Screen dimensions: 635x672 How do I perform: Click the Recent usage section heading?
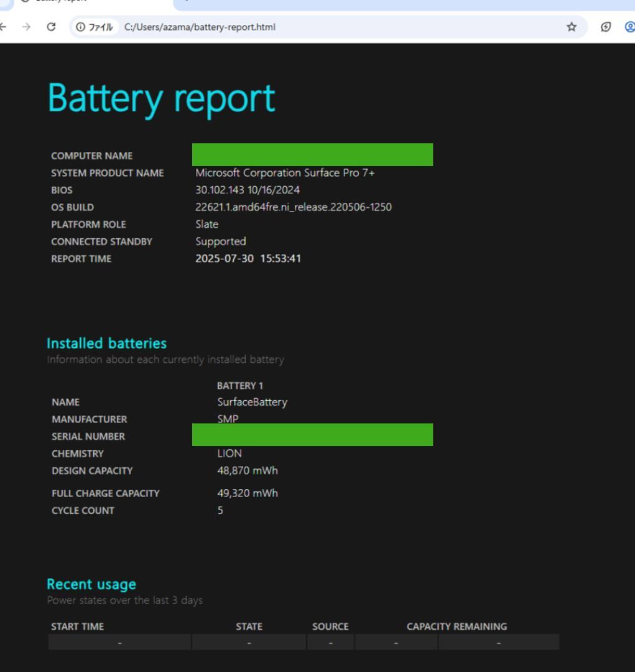coord(90,584)
